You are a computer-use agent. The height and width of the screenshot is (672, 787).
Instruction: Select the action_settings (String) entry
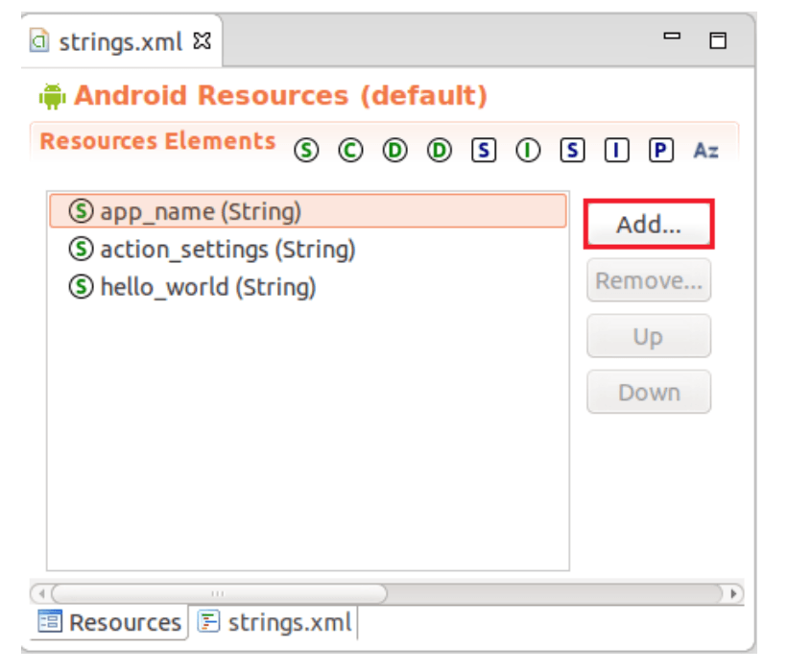tap(227, 250)
